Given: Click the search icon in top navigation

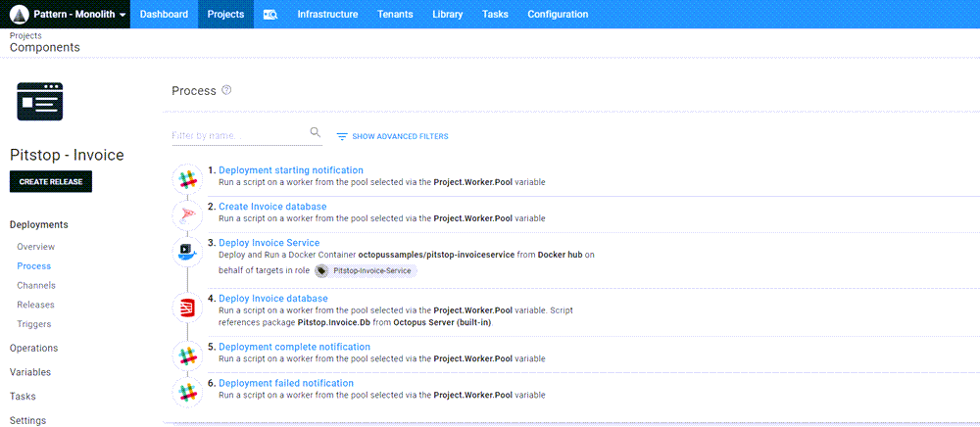Looking at the screenshot, I should [x=270, y=15].
